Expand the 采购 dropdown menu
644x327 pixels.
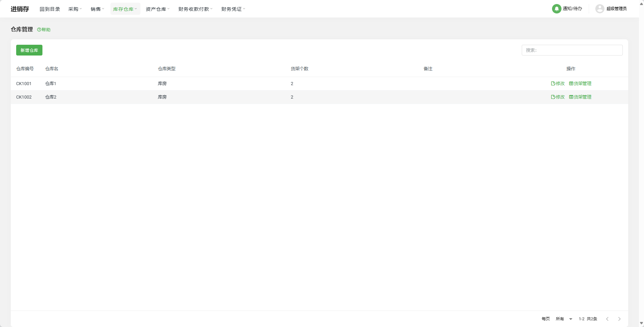coord(75,9)
